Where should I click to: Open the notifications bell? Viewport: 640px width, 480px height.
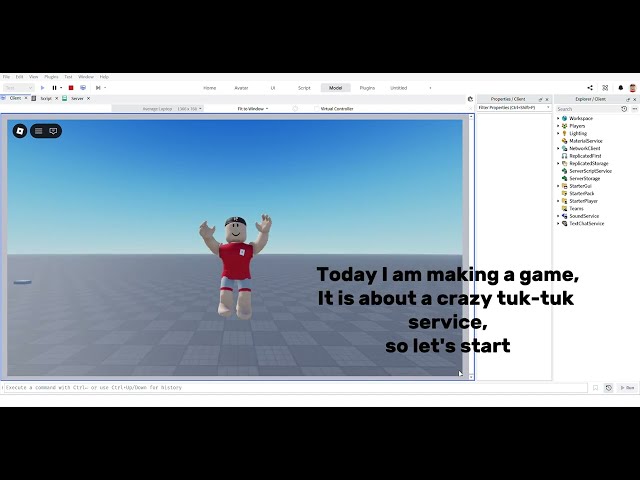(x=621, y=88)
